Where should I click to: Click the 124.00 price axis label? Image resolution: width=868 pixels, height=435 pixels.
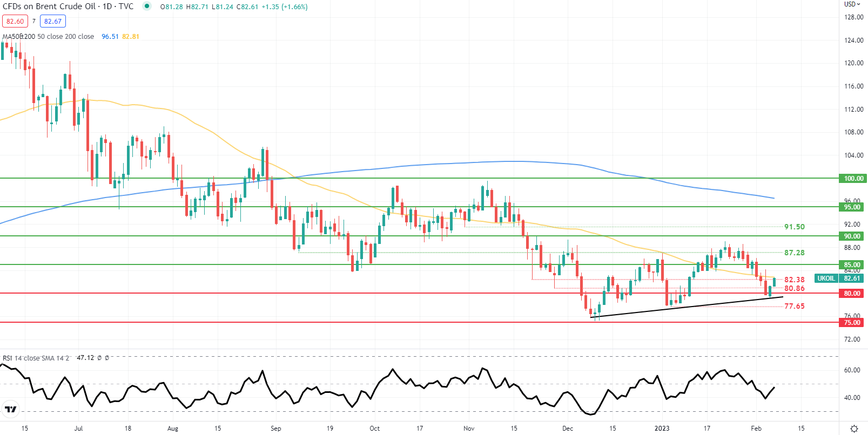point(854,40)
